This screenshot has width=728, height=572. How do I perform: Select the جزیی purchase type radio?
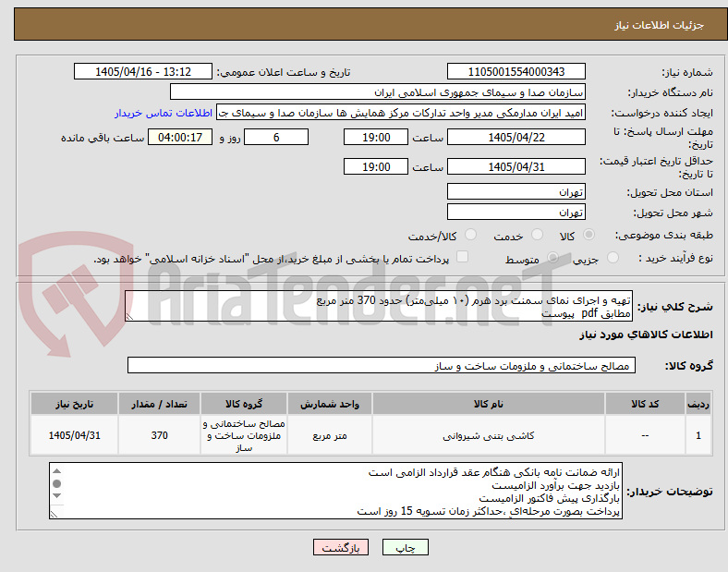click(x=613, y=257)
